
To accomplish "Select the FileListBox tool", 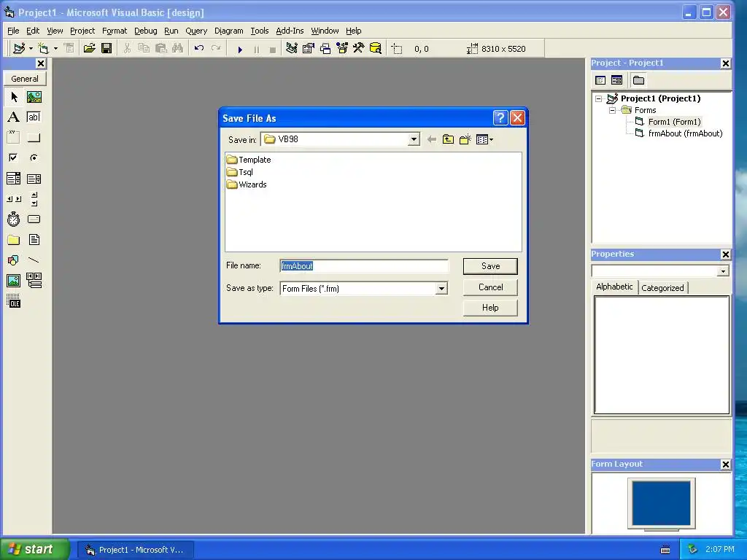I will tap(34, 239).
